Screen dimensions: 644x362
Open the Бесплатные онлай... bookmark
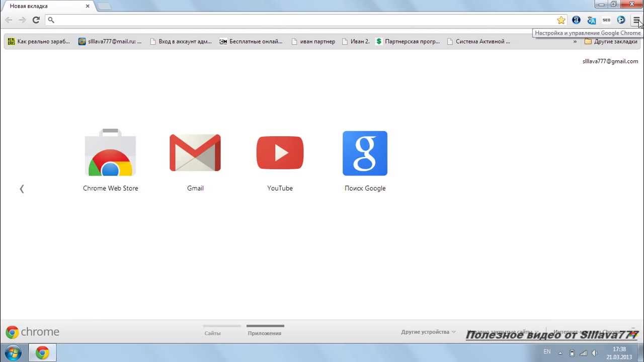(x=251, y=42)
